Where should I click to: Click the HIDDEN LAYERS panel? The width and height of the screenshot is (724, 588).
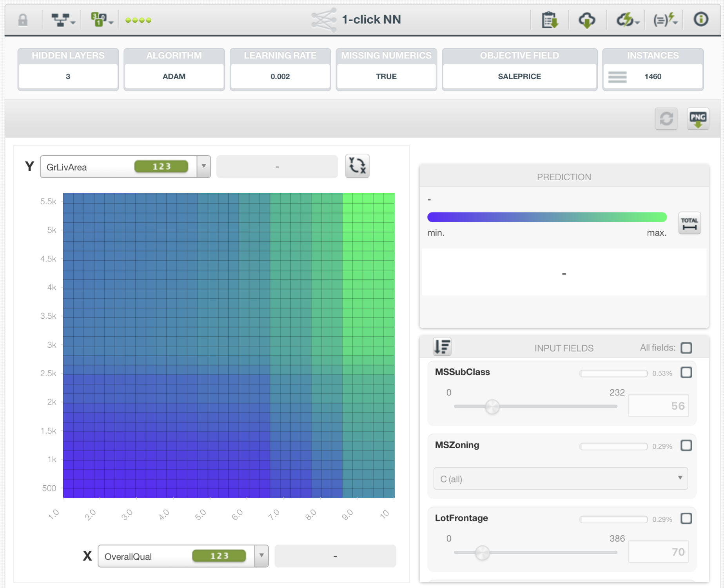tap(68, 69)
